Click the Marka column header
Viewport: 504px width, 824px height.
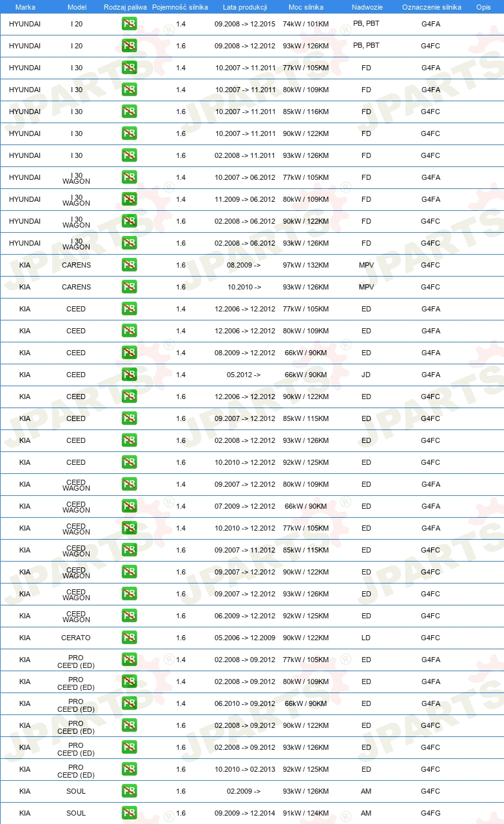click(x=25, y=6)
